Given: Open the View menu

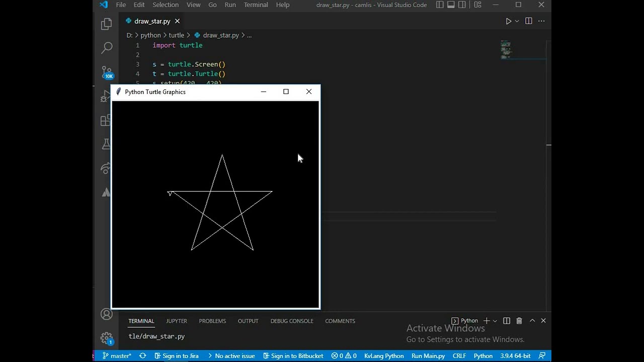Looking at the screenshot, I should tap(194, 5).
